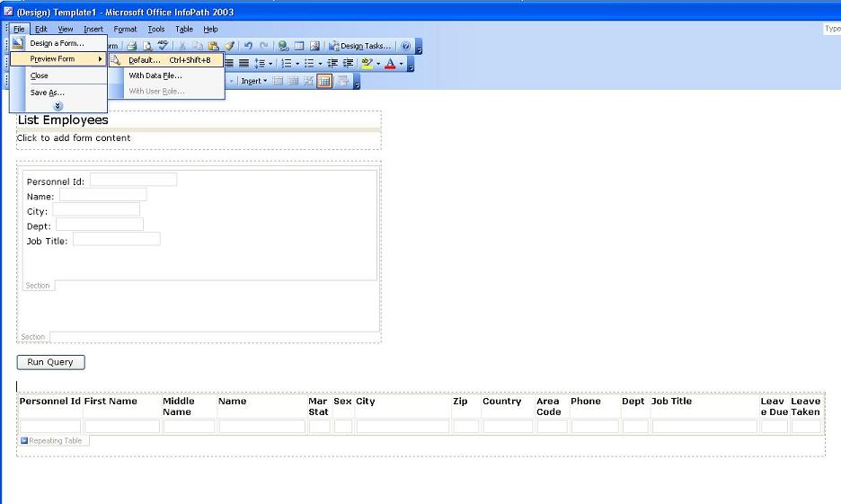The height and width of the screenshot is (504, 841).
Task: Click the Run Query button
Action: coord(51,362)
